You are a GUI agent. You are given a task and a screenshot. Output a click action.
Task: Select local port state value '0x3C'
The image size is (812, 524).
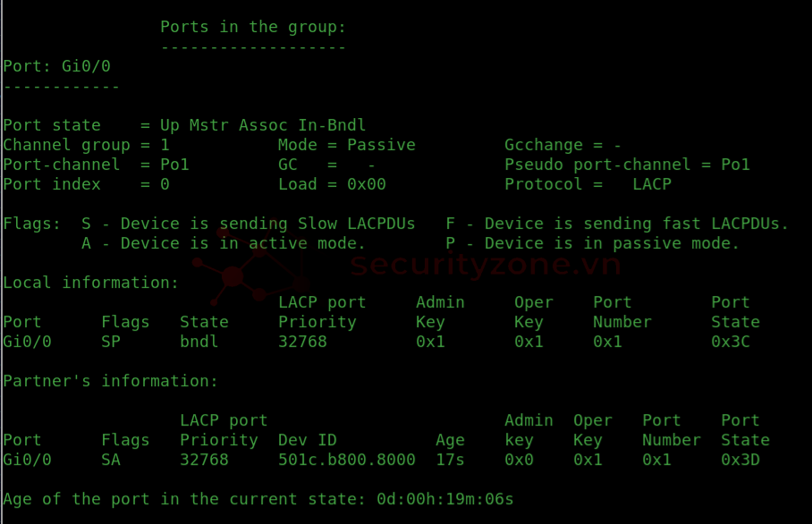[x=731, y=342]
